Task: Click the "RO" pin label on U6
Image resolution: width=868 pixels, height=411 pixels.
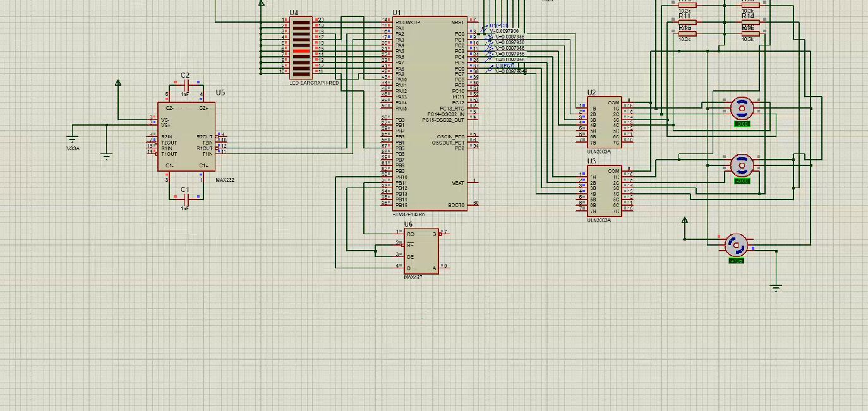Action: 411,234
